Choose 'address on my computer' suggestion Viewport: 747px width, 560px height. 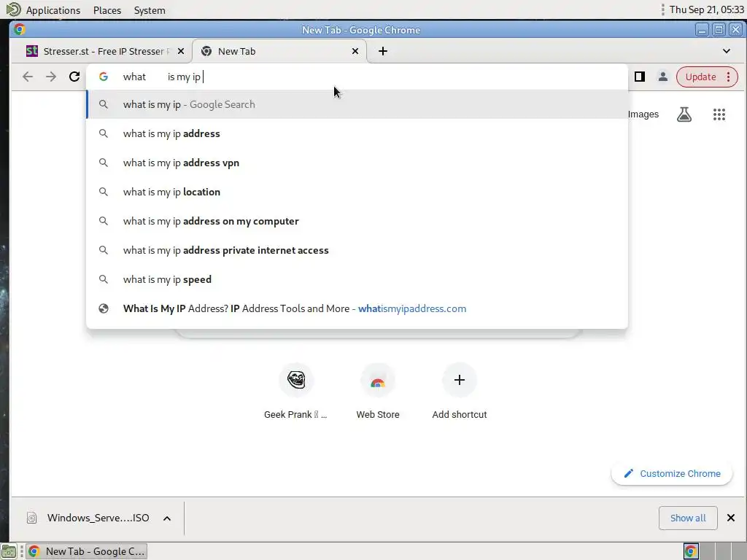point(357,221)
